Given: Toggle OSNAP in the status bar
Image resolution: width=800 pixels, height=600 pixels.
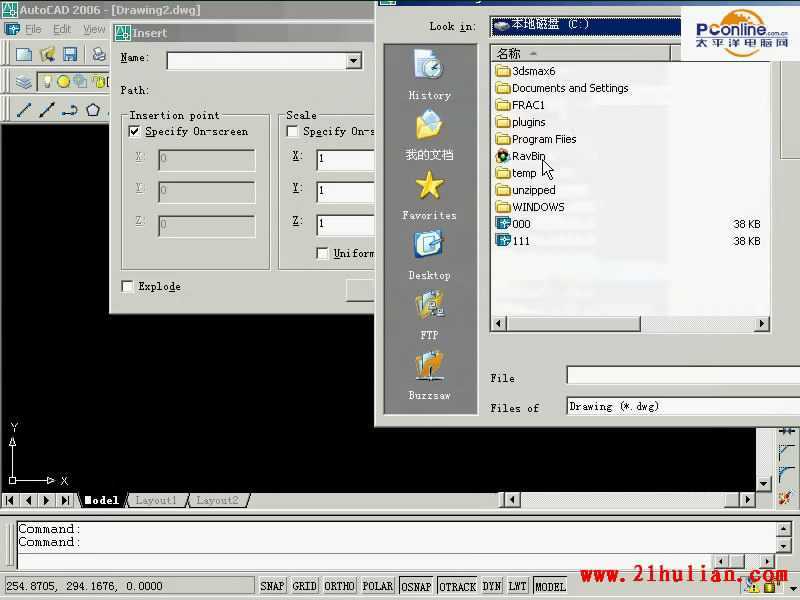Looking at the screenshot, I should pos(416,586).
